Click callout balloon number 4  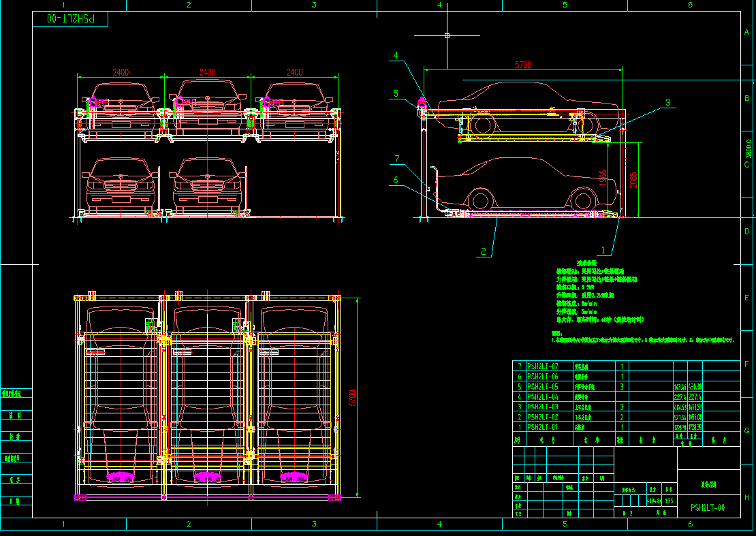pos(395,56)
